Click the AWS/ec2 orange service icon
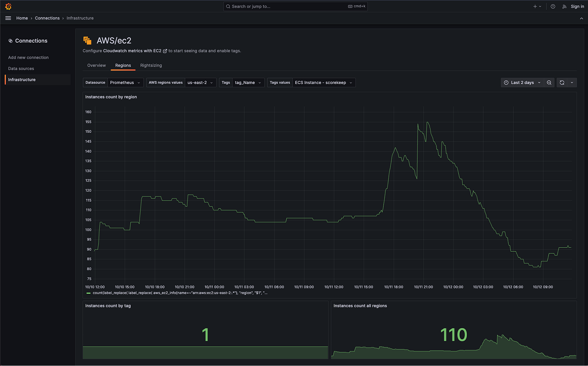This screenshot has width=588, height=366. (x=87, y=40)
